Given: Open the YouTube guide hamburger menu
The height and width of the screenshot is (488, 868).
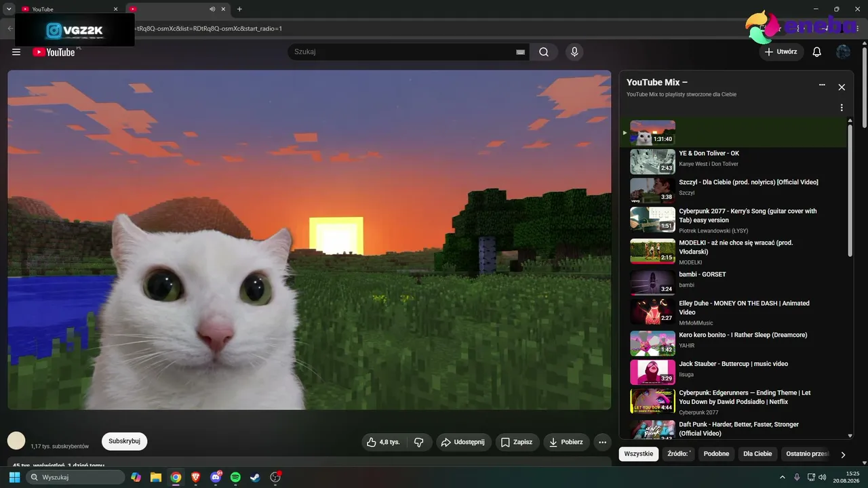Looking at the screenshot, I should (16, 52).
